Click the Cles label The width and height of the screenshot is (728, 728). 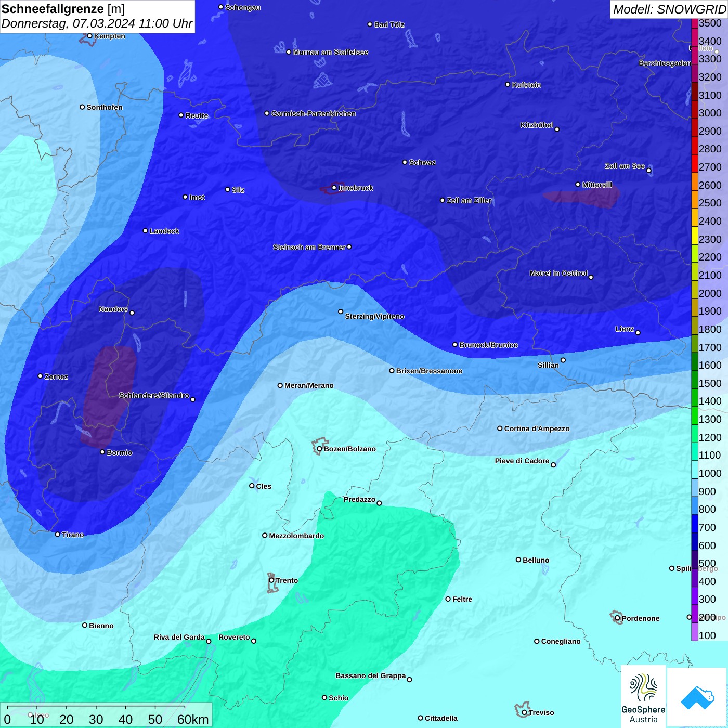(x=264, y=486)
